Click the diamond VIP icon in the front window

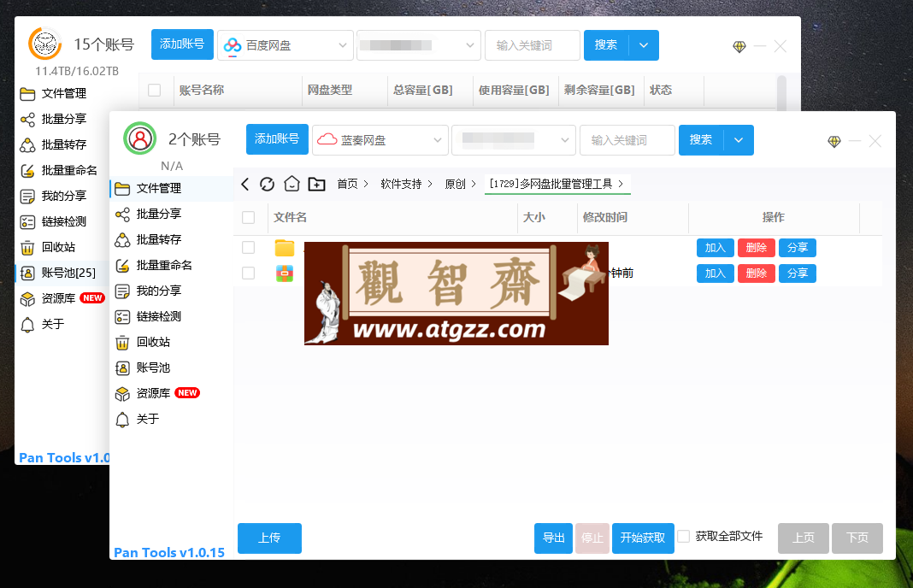(x=834, y=142)
